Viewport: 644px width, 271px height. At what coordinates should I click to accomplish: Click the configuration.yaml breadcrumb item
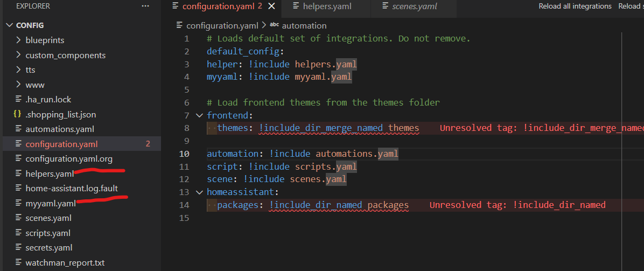pyautogui.click(x=222, y=25)
